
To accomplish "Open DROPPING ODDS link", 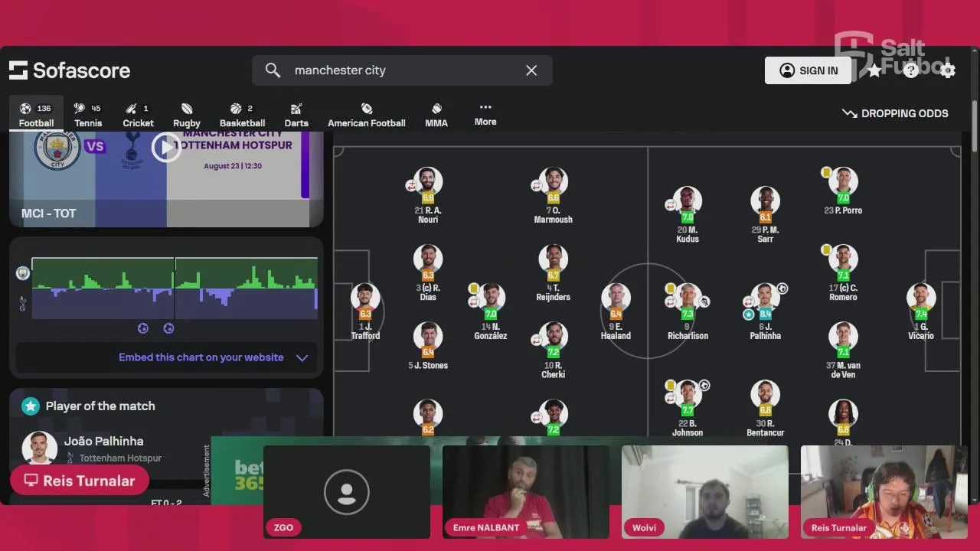I will 895,113.
